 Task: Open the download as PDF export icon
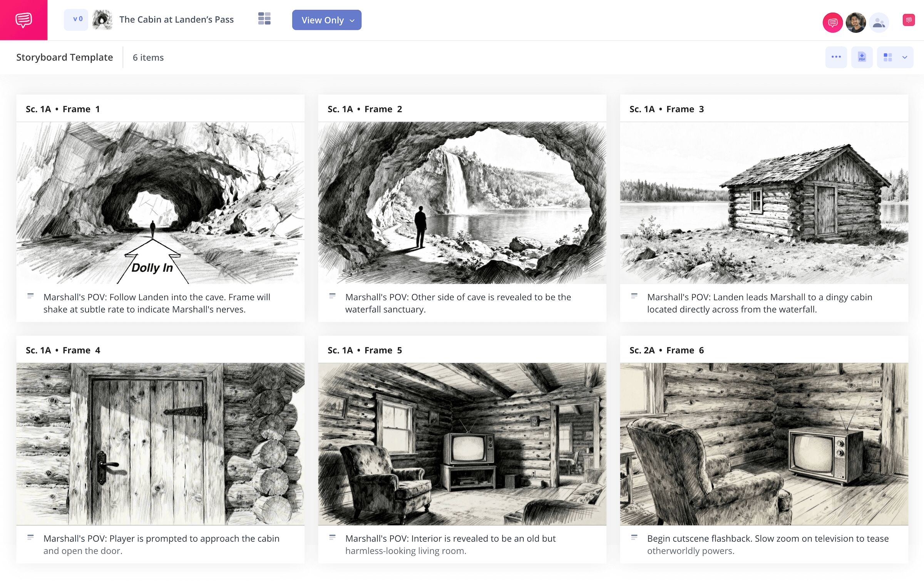(862, 57)
